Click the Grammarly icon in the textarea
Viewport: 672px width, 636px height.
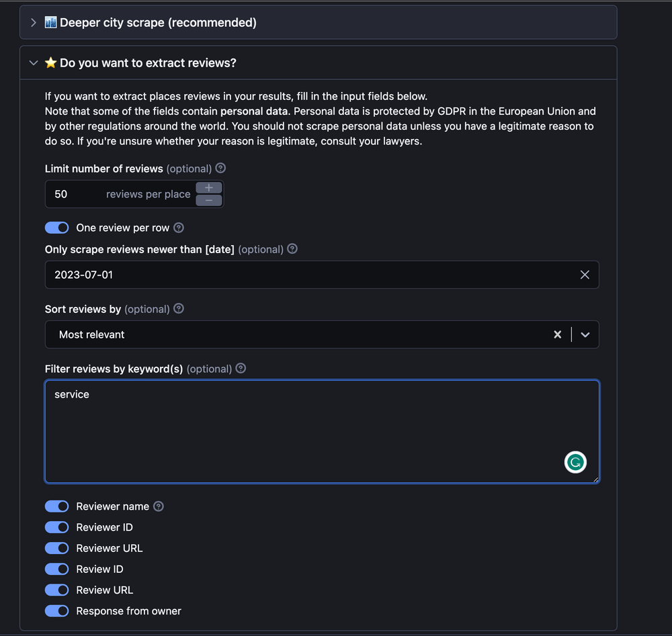point(575,462)
